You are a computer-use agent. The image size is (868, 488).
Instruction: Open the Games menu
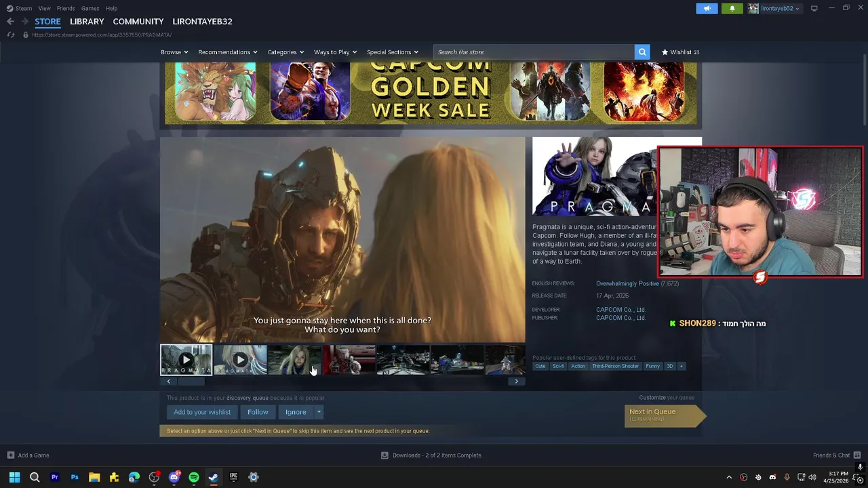pyautogui.click(x=90, y=8)
